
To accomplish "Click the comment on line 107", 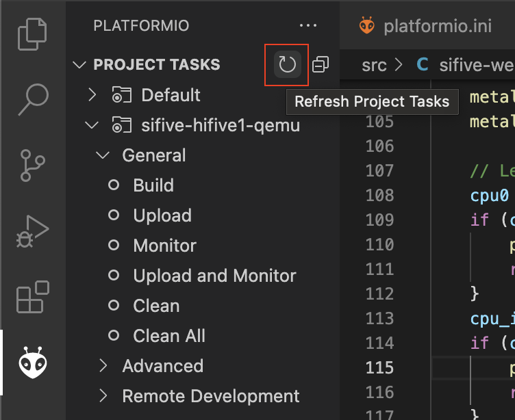I will click(x=492, y=171).
